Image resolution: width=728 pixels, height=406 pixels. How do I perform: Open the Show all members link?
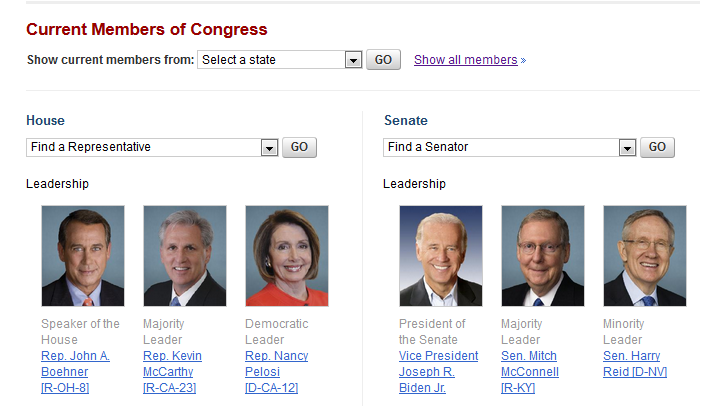pos(466,60)
